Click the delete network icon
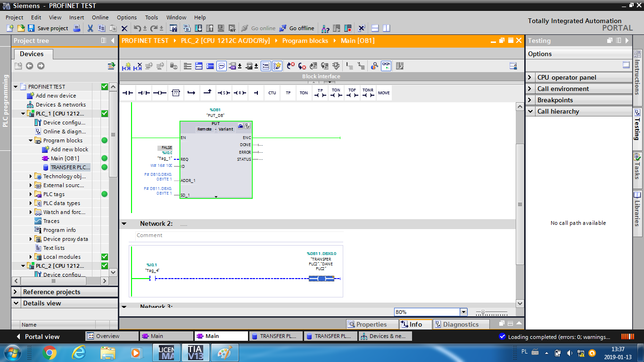The image size is (644, 362). 138,66
